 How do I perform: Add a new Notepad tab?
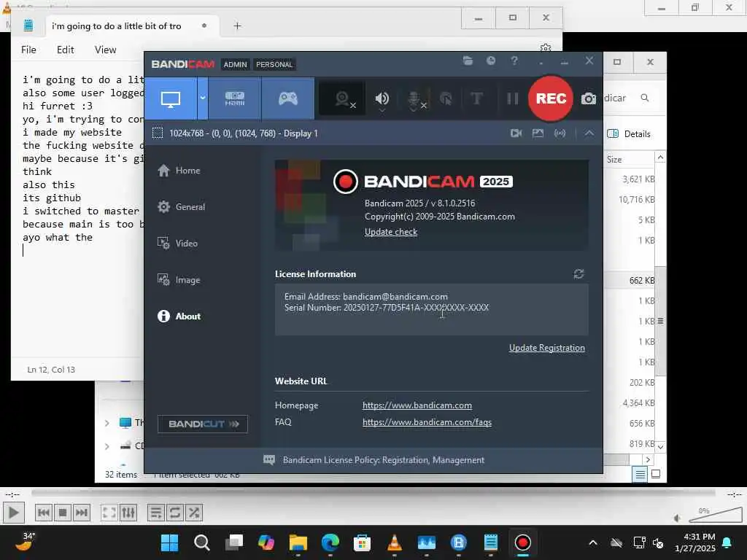237,26
